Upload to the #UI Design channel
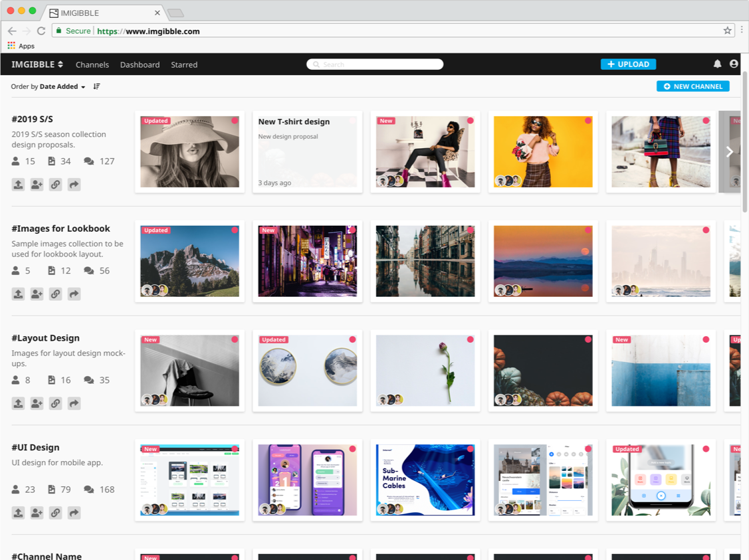749x560 pixels. pos(18,512)
